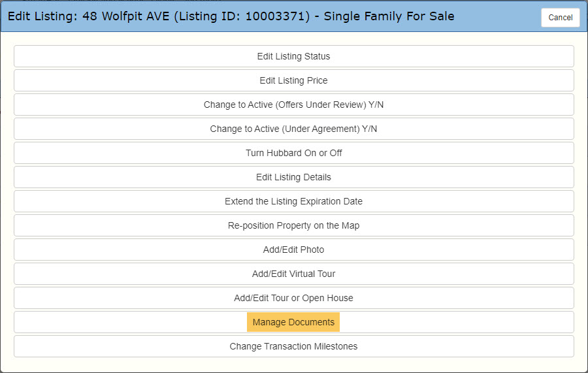This screenshot has height=373, width=588.
Task: Open Re-position Property on the Map
Action: pyautogui.click(x=293, y=225)
